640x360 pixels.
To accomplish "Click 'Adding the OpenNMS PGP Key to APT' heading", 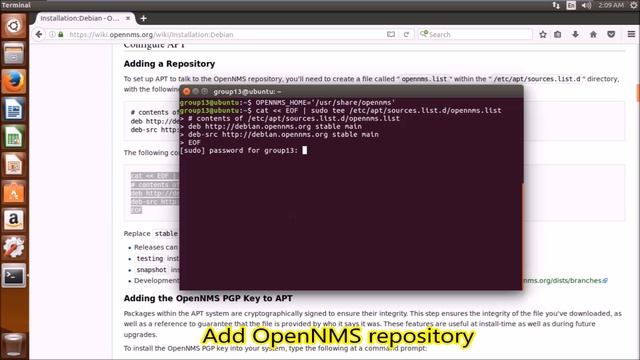I will point(208,298).
